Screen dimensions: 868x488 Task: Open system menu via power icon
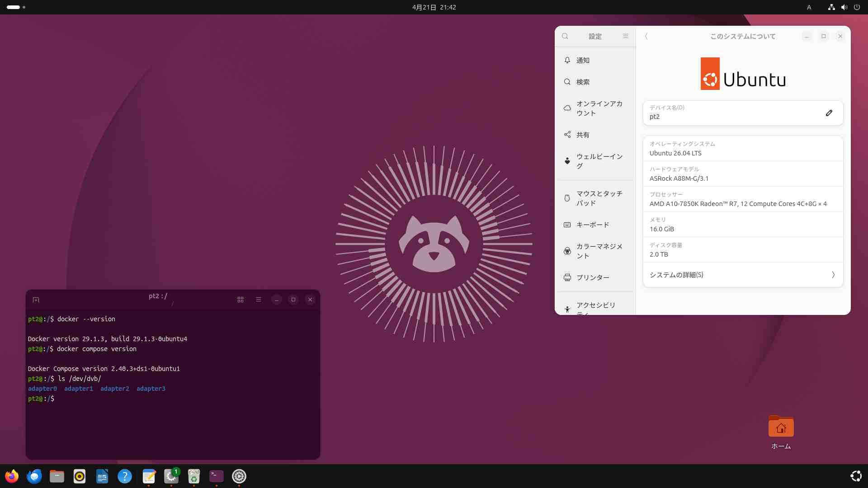[857, 7]
